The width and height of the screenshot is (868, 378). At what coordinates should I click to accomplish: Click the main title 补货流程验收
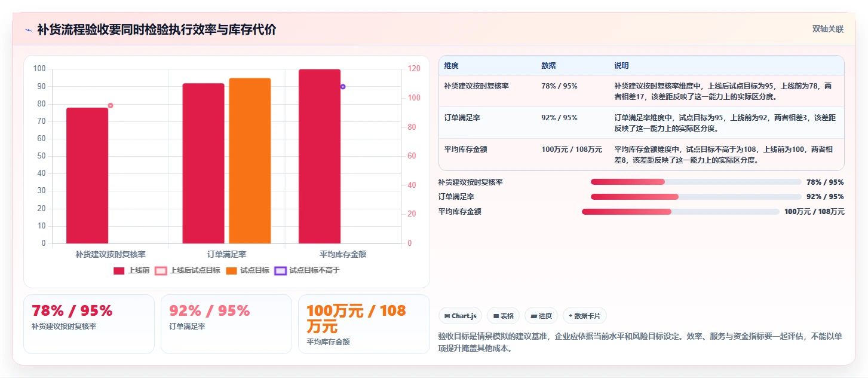[x=157, y=30]
